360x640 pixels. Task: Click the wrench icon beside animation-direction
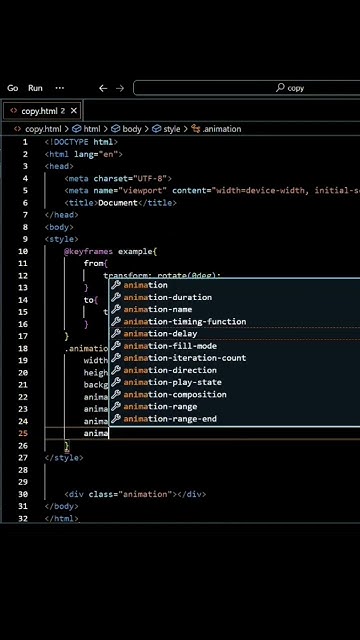[116, 370]
